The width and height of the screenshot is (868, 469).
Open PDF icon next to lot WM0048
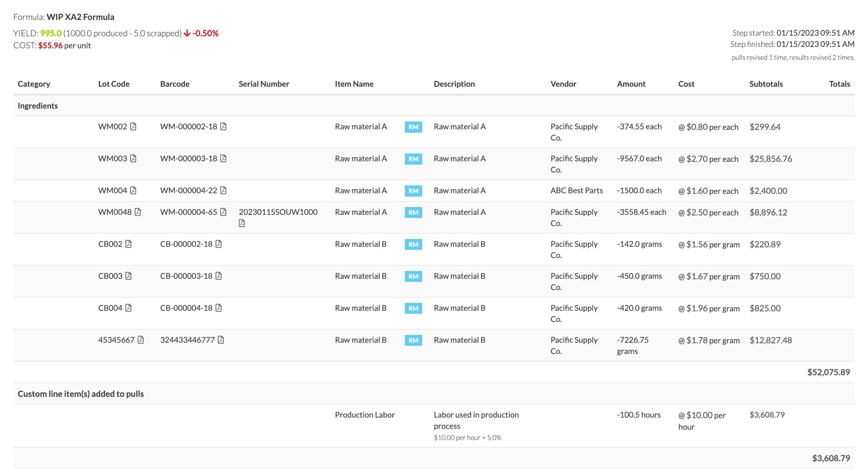[x=138, y=212]
